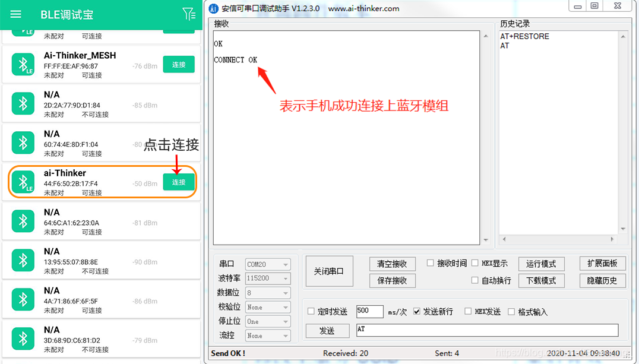Click Bluetooth icon of device 2D:2A:77:9D:D1:84
Viewport: 639px width, 364px height.
pyautogui.click(x=23, y=103)
